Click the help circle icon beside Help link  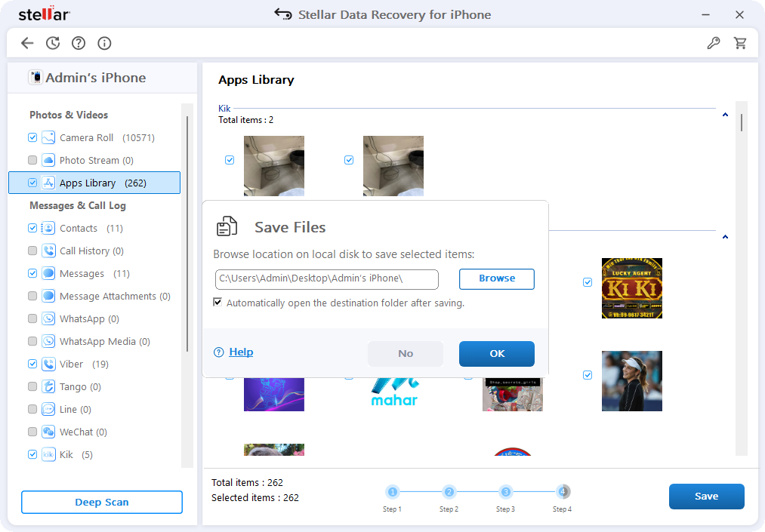click(218, 352)
